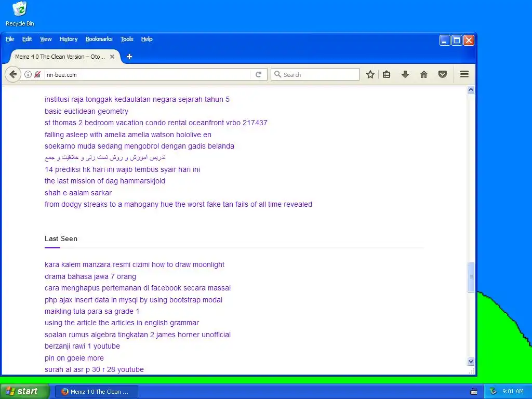Click the system tray network icon
Viewport: 532px width, 399px height.
pos(494,392)
